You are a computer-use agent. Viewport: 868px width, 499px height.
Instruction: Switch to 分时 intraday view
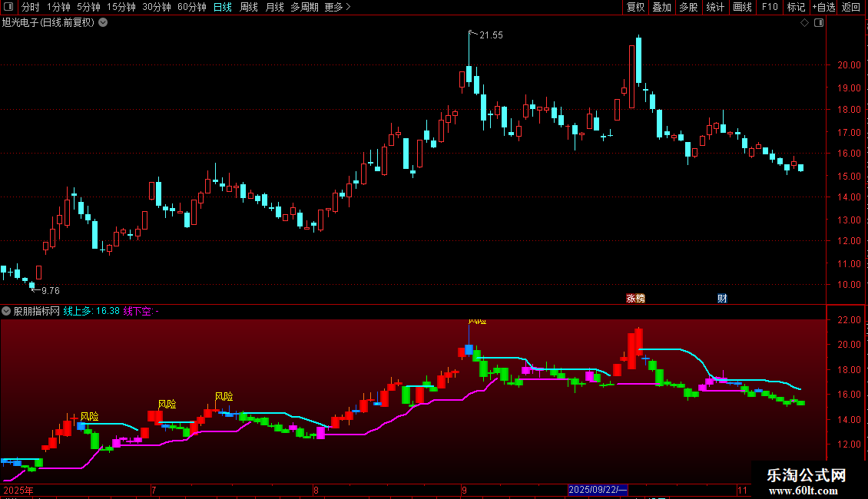click(x=31, y=7)
